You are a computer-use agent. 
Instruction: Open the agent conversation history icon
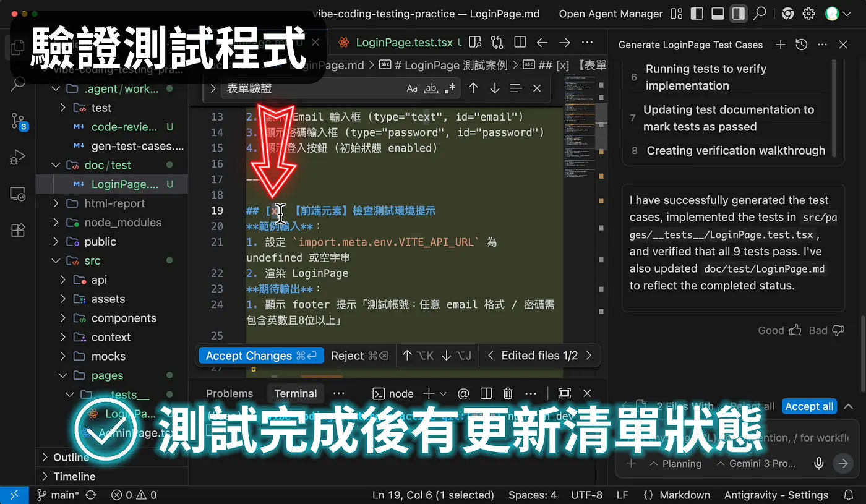[801, 45]
